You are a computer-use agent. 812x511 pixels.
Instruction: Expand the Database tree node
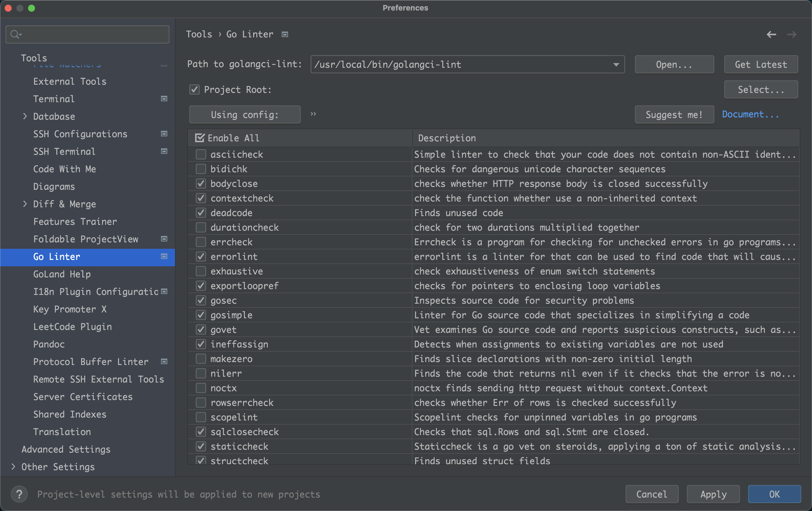[25, 117]
